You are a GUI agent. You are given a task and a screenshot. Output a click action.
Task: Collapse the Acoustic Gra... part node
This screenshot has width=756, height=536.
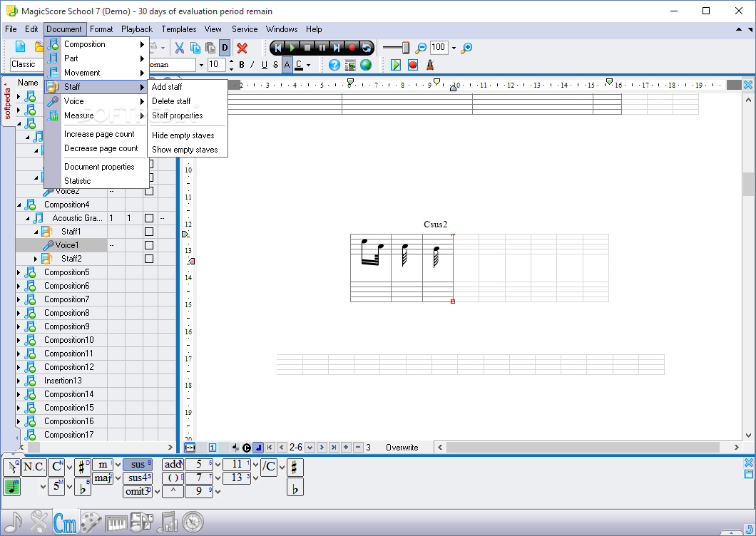[x=28, y=218]
